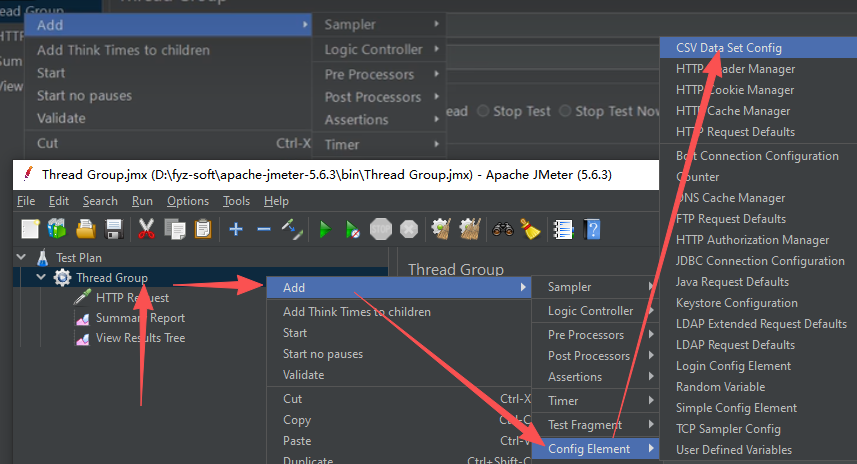Open the Function Helper list icon
This screenshot has height=464, width=857.
tap(563, 229)
